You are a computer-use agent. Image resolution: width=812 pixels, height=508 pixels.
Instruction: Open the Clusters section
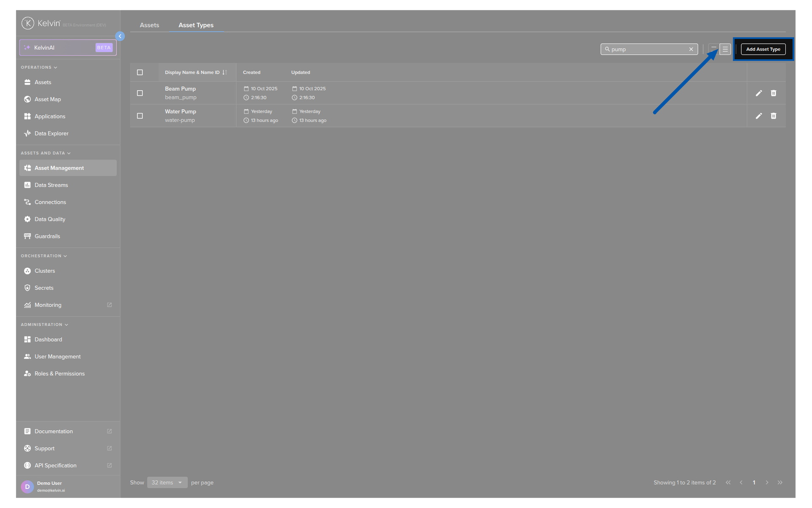[44, 271]
